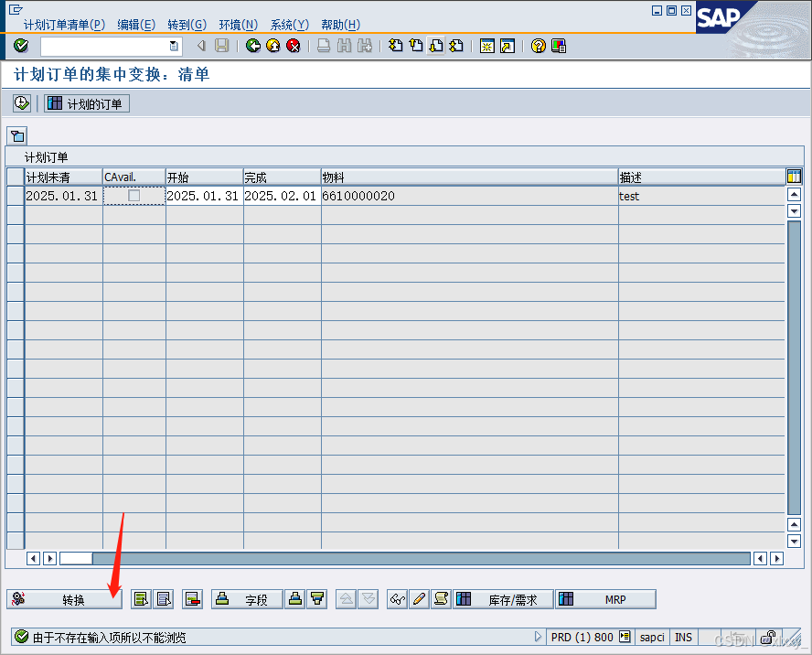
Task: Click the 计划的订单 button
Action: pos(87,103)
